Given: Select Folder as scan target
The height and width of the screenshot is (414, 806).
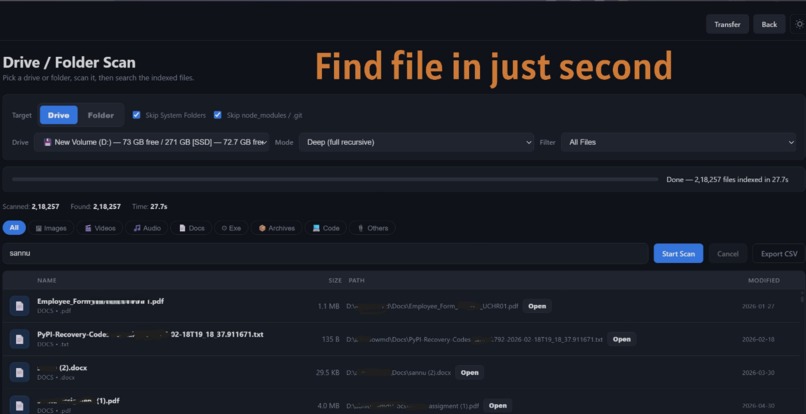Looking at the screenshot, I should pos(101,115).
